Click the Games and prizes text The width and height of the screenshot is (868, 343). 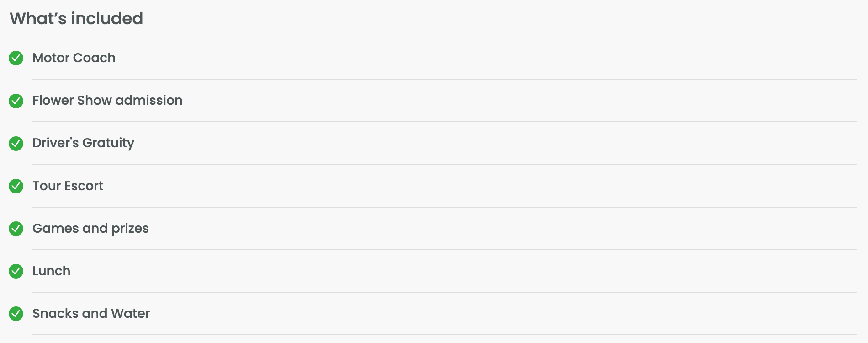point(90,229)
